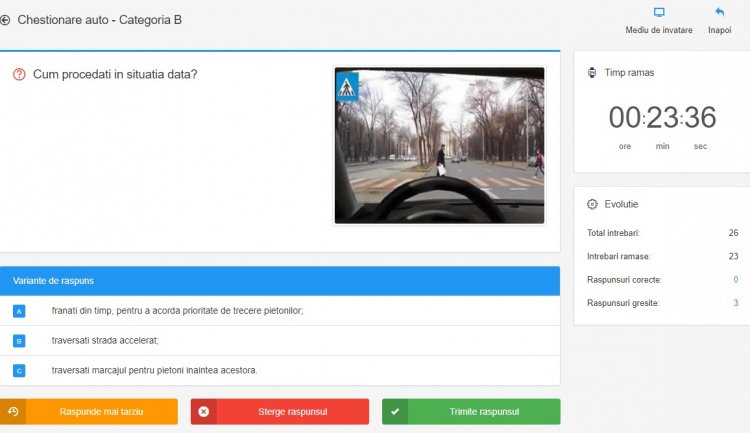Click the question 'Cum procedati in situatia data?'
750x433 pixels.
tap(115, 74)
